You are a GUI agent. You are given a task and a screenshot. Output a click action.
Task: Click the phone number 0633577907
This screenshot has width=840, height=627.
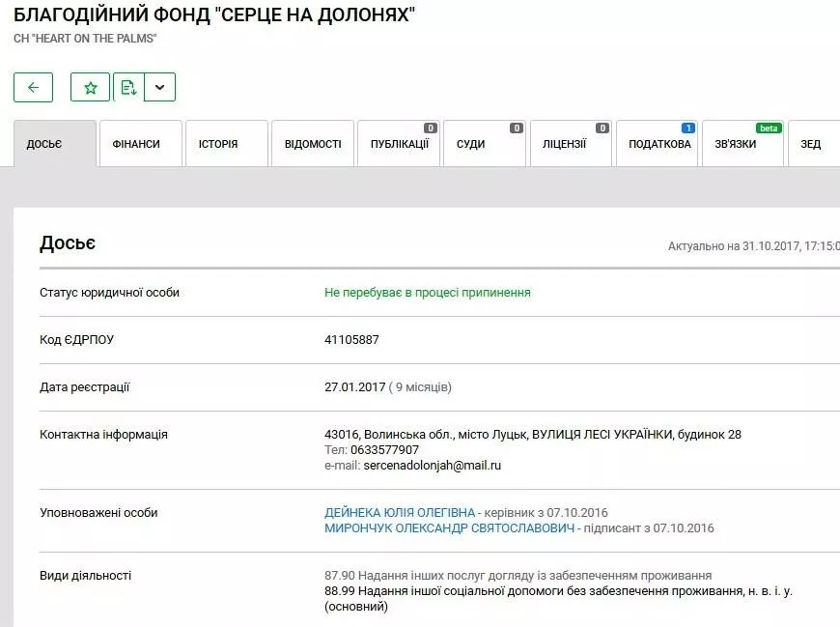click(384, 450)
